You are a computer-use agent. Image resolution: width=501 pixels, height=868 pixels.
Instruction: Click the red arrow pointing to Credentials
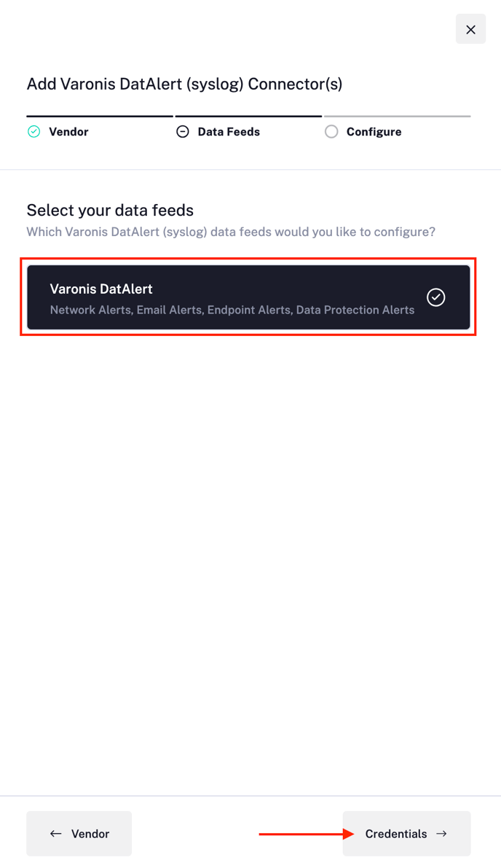tap(307, 834)
